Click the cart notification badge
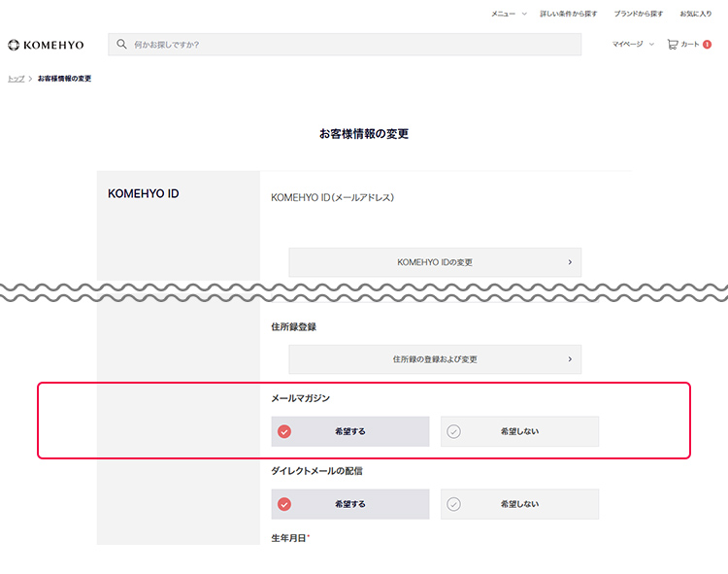The width and height of the screenshot is (728, 574). click(x=708, y=45)
